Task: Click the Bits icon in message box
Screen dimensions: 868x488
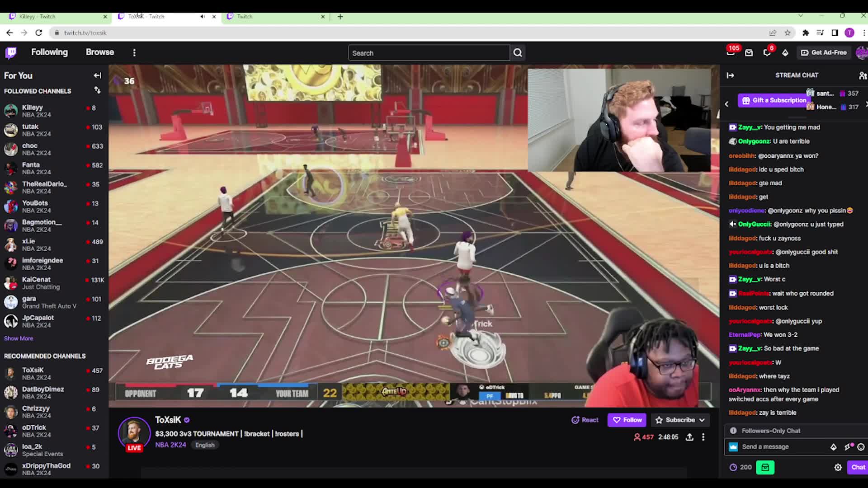Action: pos(833,447)
